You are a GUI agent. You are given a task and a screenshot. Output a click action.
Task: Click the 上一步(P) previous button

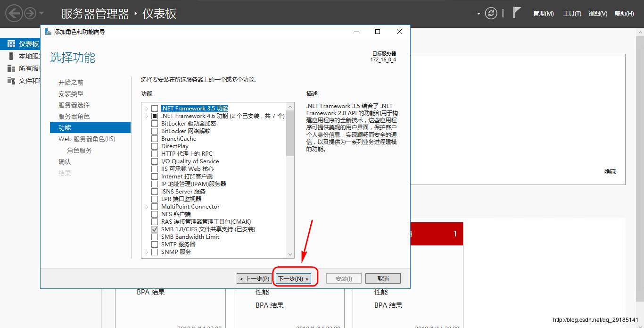click(255, 278)
